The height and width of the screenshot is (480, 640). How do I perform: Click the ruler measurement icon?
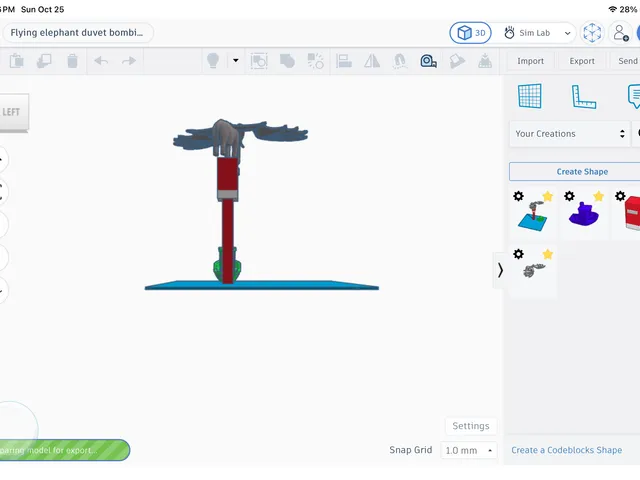[428, 61]
